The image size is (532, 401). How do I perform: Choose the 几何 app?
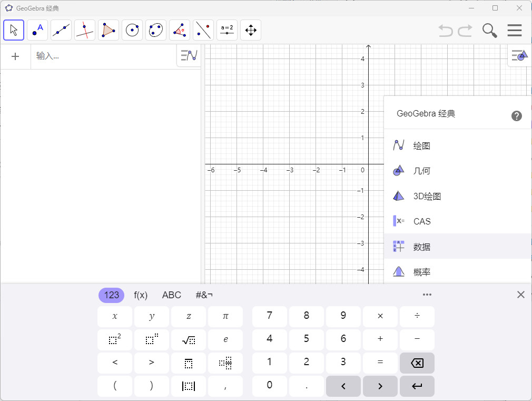[x=458, y=171]
